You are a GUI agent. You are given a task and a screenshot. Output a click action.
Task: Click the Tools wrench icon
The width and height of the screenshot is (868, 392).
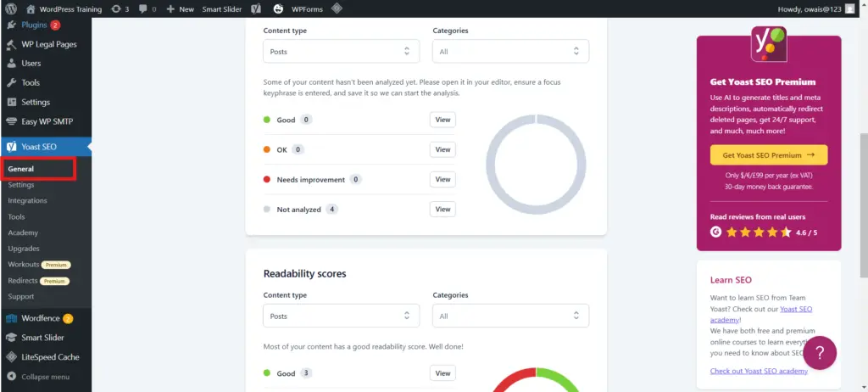click(12, 82)
